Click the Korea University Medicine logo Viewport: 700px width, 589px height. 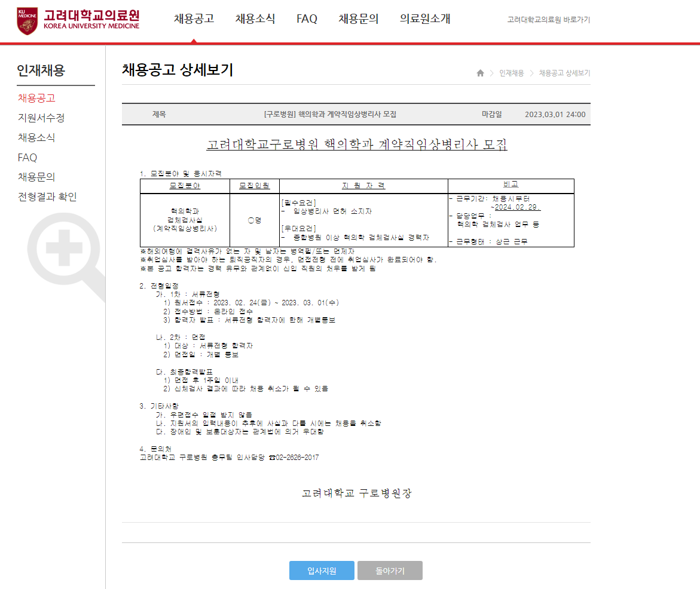coord(78,20)
